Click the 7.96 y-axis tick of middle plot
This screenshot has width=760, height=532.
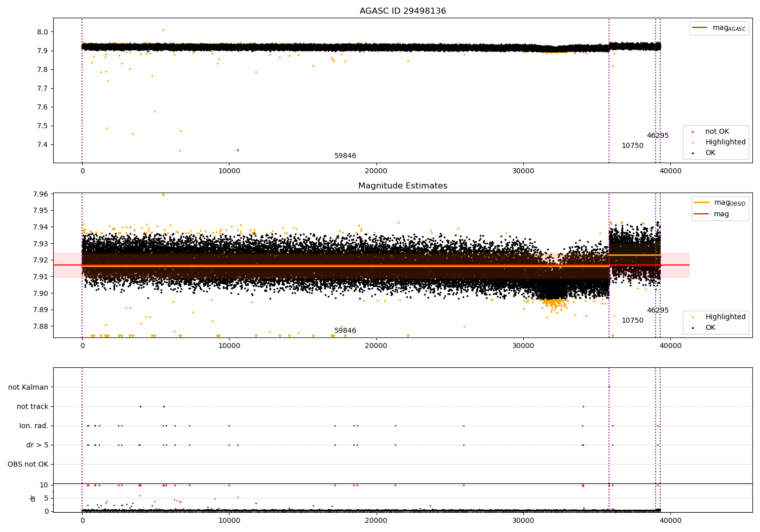tap(41, 194)
